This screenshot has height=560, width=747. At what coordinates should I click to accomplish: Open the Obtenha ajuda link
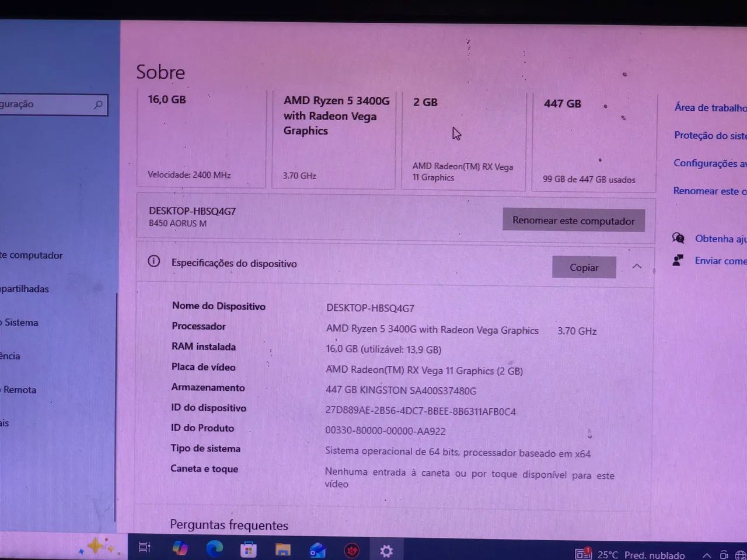click(721, 239)
